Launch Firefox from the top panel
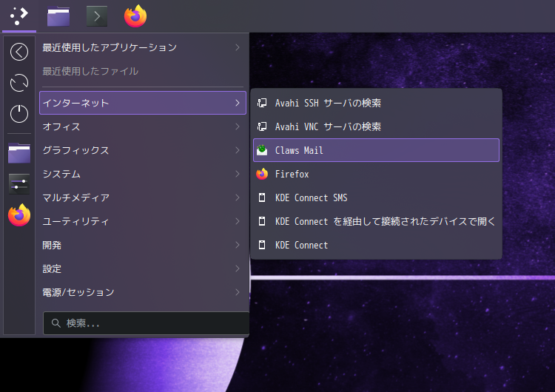The image size is (555, 392). point(135,16)
